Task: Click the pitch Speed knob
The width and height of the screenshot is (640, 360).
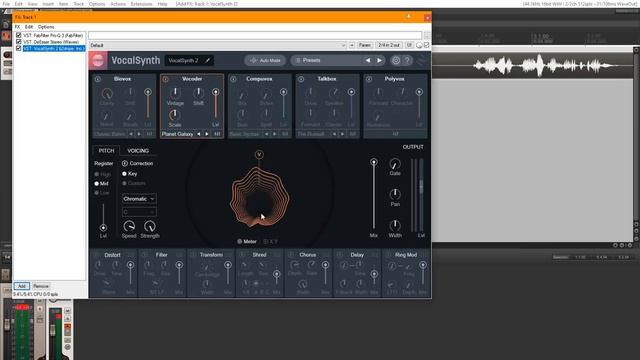Action: click(x=129, y=226)
